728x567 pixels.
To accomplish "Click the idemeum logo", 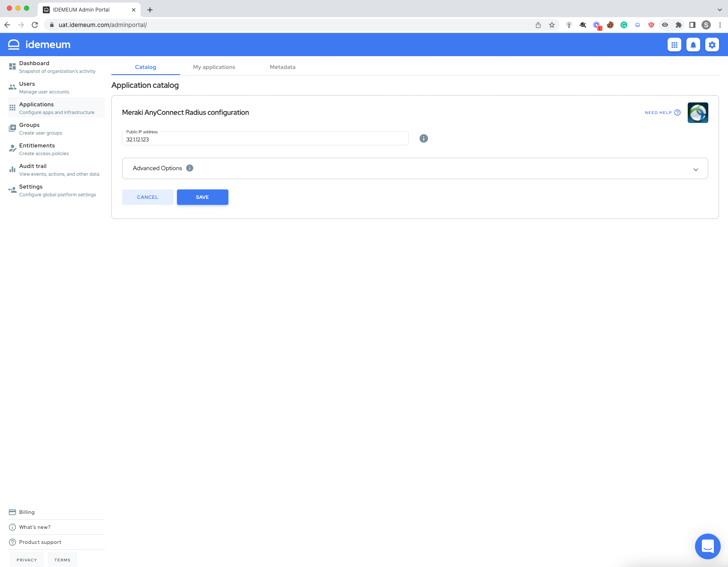I will pos(39,45).
